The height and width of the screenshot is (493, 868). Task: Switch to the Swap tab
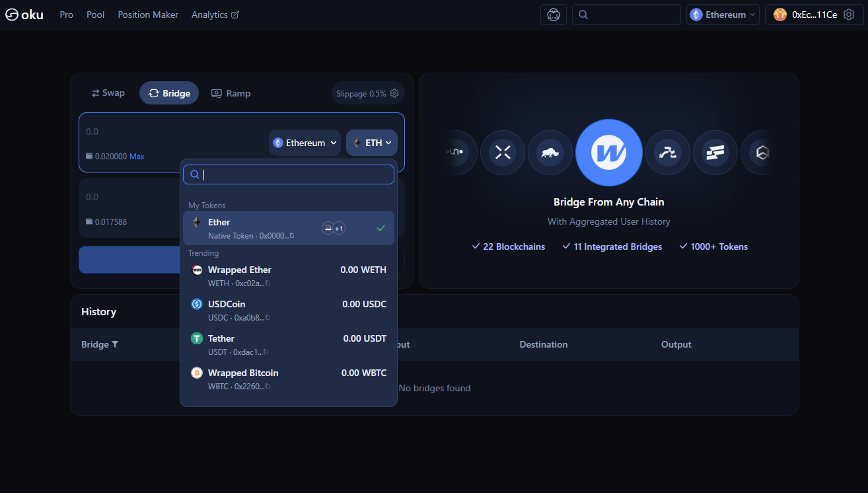[x=108, y=93]
